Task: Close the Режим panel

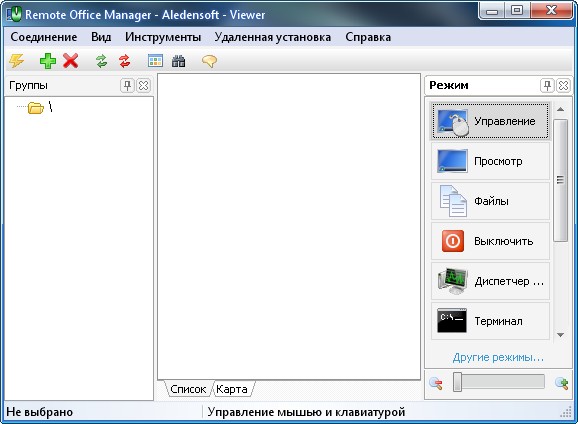Action: pyautogui.click(x=563, y=86)
